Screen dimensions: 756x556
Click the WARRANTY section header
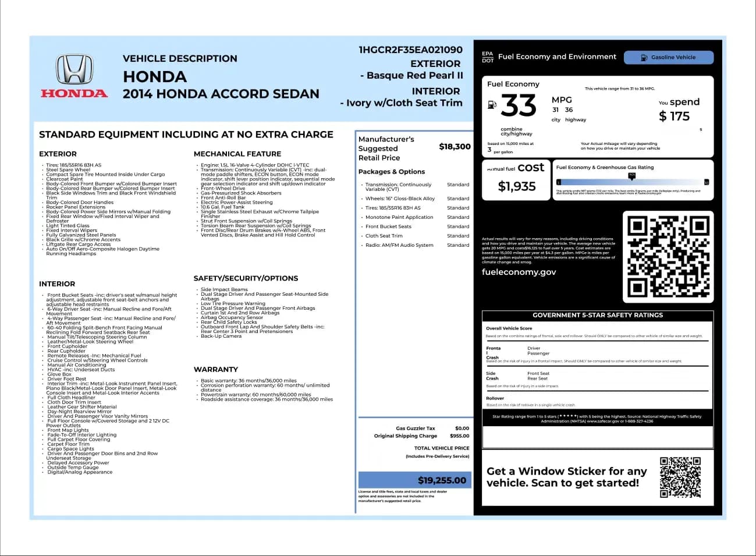216,369
